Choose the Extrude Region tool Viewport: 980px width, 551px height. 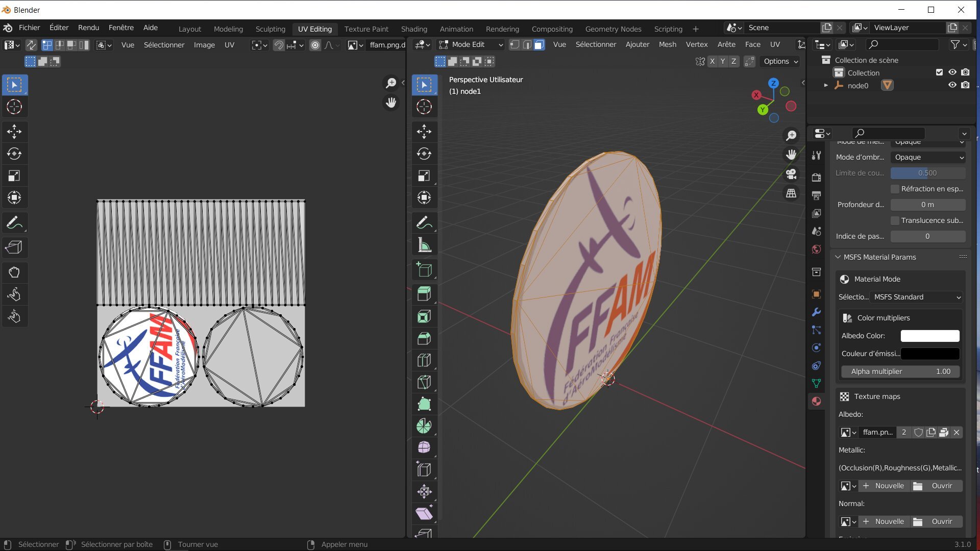pyautogui.click(x=424, y=293)
